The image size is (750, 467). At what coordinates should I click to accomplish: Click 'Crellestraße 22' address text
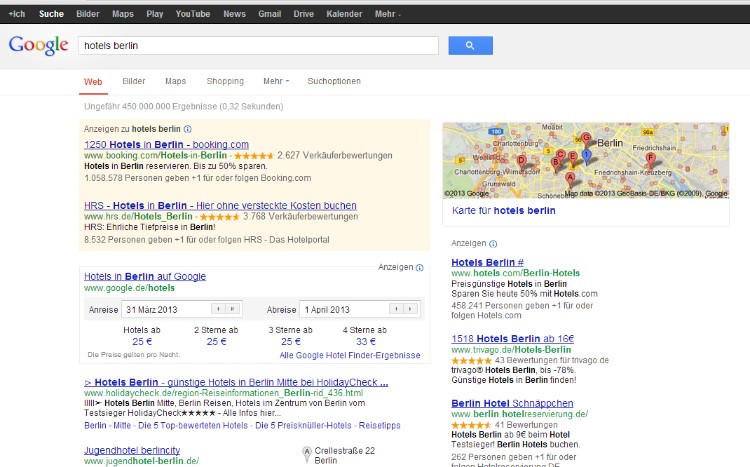point(345,451)
